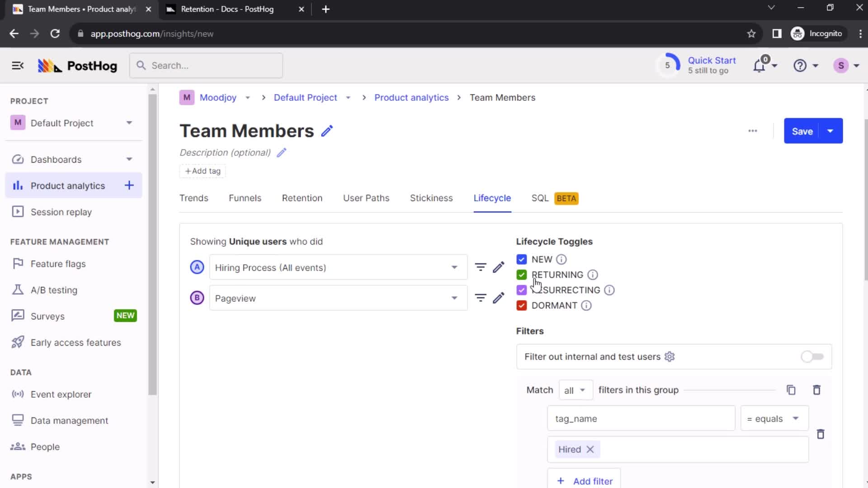This screenshot has height=488, width=868.
Task: Open the browser side panel icon
Action: pos(777,34)
